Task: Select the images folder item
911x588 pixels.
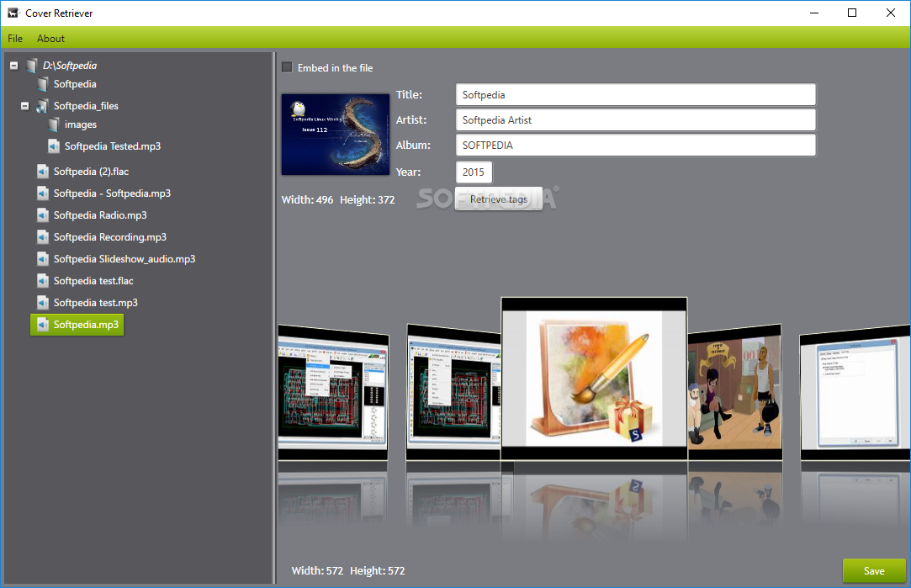Action: (x=81, y=124)
